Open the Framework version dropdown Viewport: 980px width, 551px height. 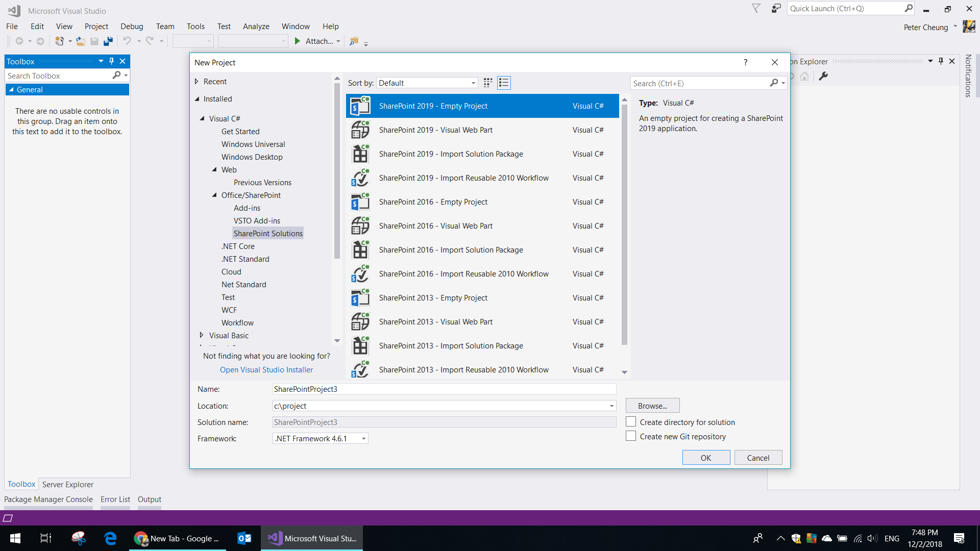pos(321,439)
